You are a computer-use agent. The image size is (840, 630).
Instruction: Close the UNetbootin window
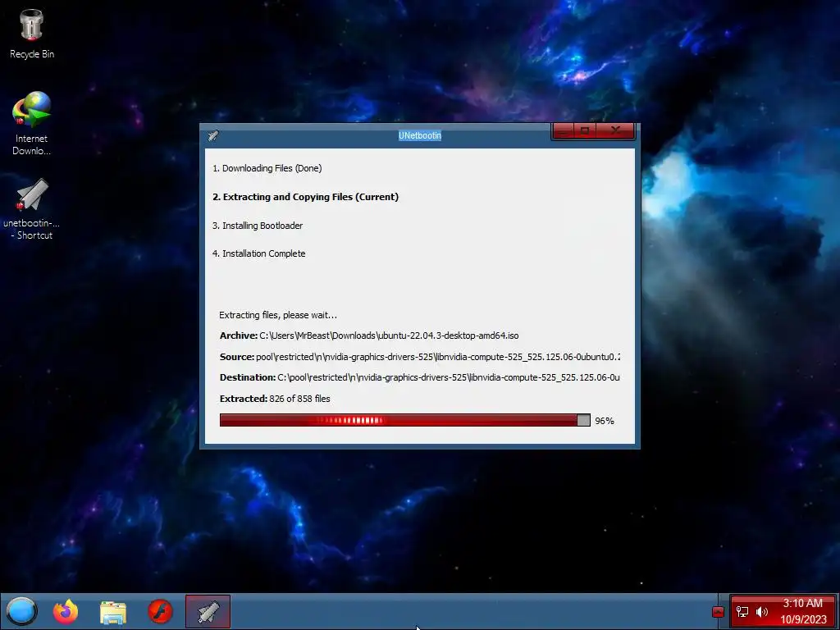[615, 130]
